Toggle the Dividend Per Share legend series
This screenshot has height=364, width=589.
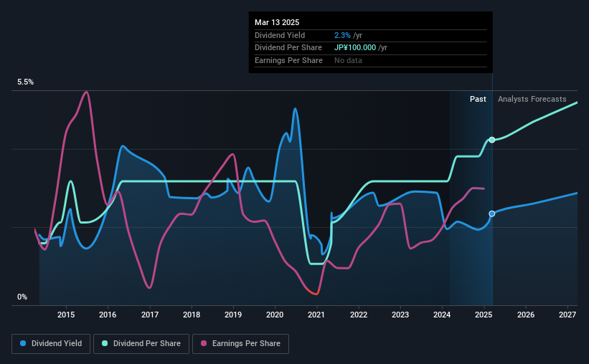click(x=141, y=344)
